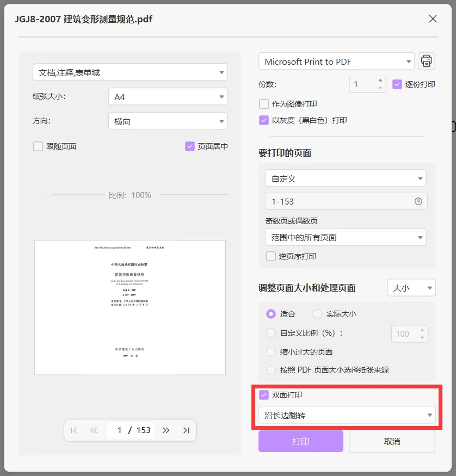
Task: Uncheck 以灰度(黑白色)打印
Action: click(x=263, y=120)
